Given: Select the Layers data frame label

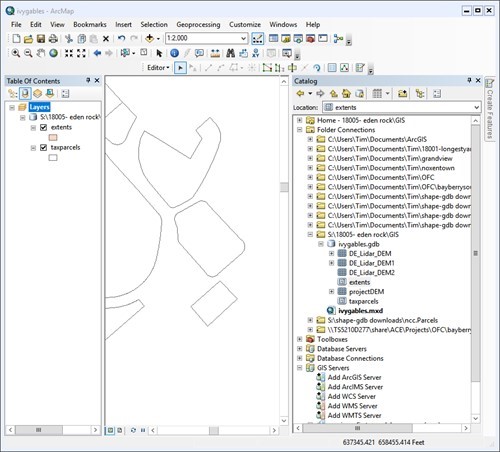Looking at the screenshot, I should click(x=39, y=107).
